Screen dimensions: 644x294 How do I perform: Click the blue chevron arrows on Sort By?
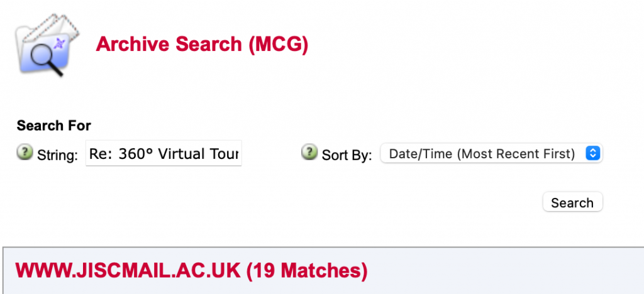[592, 153]
